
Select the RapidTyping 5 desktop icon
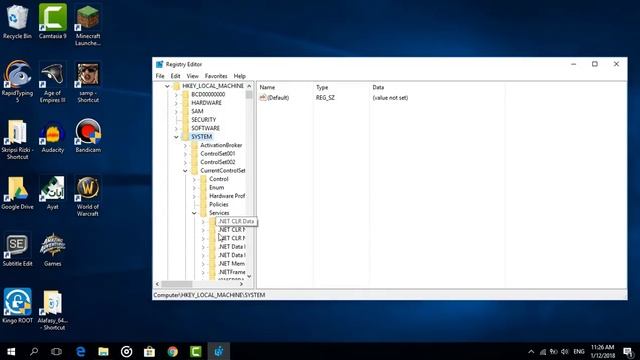click(x=17, y=82)
